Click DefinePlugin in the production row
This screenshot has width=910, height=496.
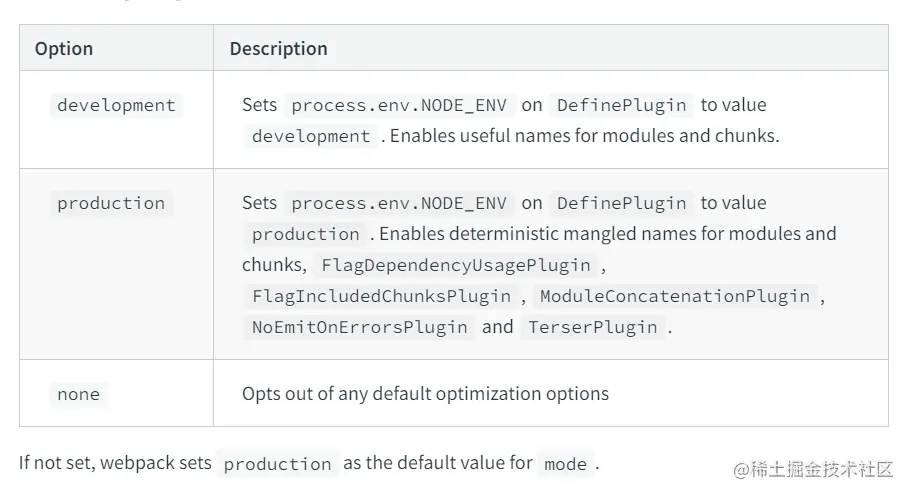tap(621, 203)
